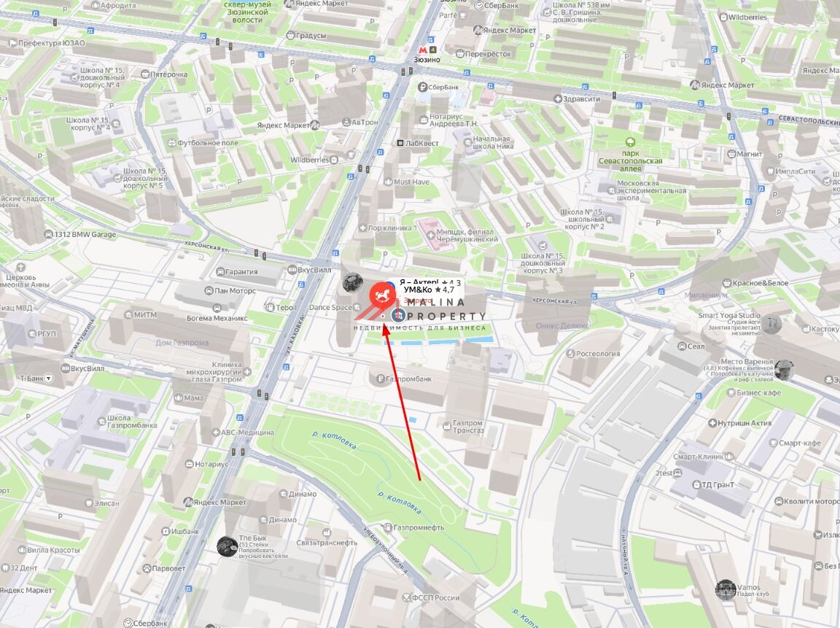
Task: Select the Мнпцдк филиал Черёмушкинский medical icon
Action: (x=430, y=235)
